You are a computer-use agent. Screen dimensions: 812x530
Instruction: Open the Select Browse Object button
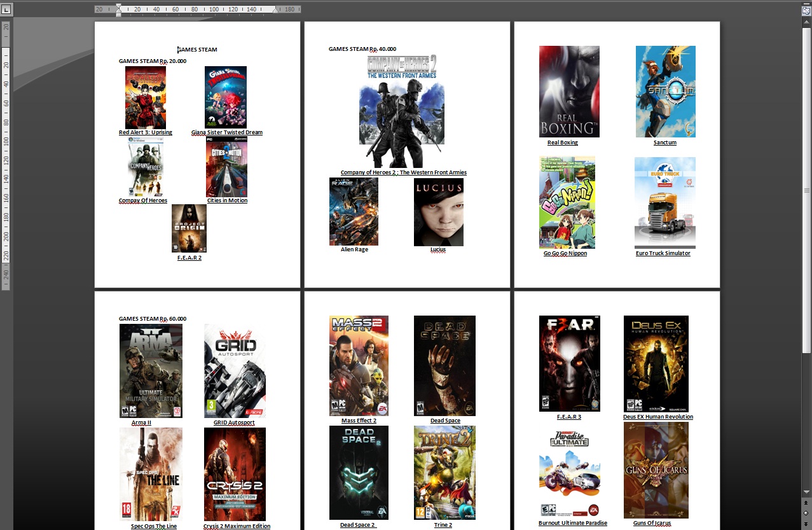806,513
